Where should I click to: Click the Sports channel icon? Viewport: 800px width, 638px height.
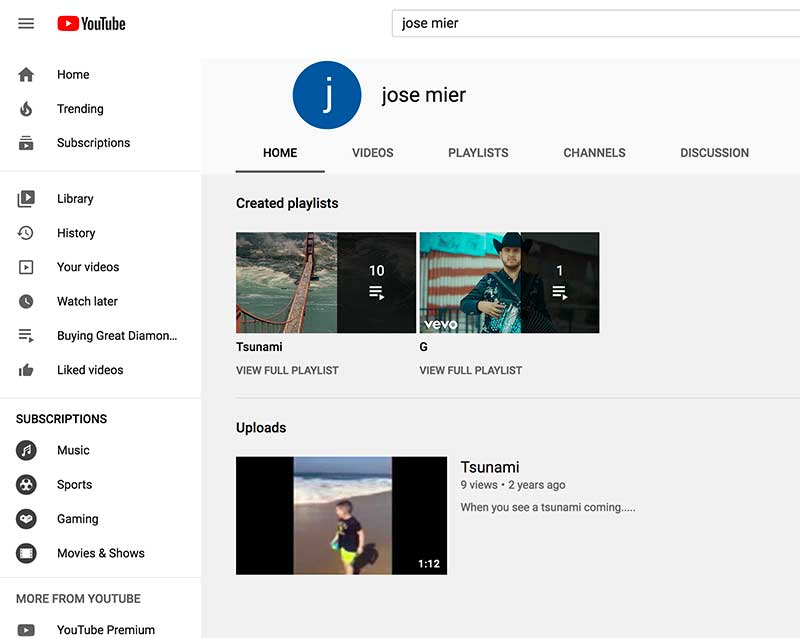coord(26,484)
